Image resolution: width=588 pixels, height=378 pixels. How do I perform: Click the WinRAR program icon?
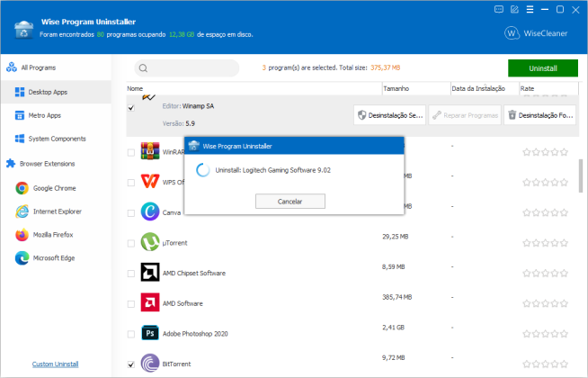click(150, 151)
